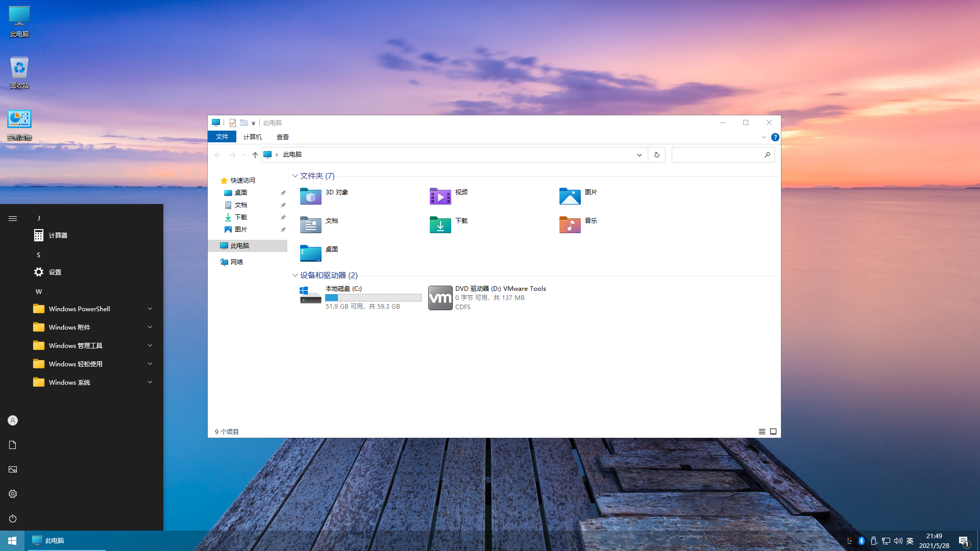Click the back navigation arrow
Screen dimensions: 980x551
pyautogui.click(x=218, y=155)
